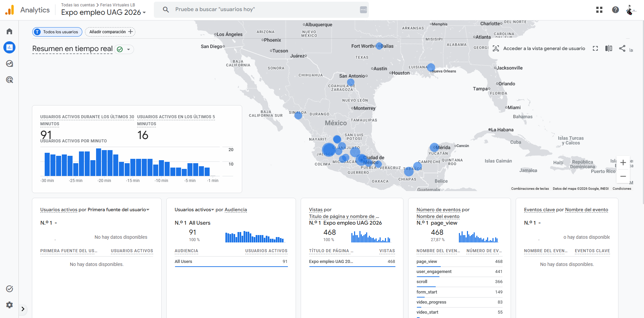Image resolution: width=644 pixels, height=318 pixels.
Task: Click Nombre del evento link in key events card
Action: [587, 210]
